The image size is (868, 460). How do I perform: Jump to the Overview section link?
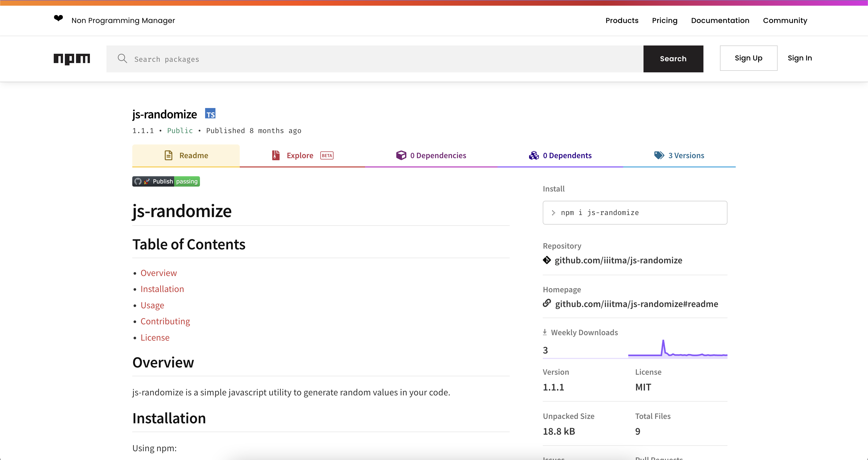coord(158,273)
